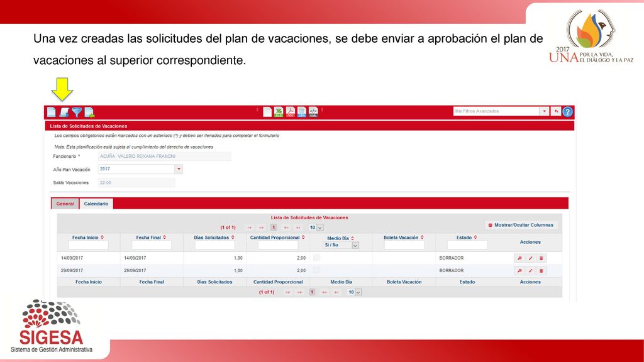Go to last page in bottom paginator
This screenshot has width=644, height=362.
pos(336,292)
